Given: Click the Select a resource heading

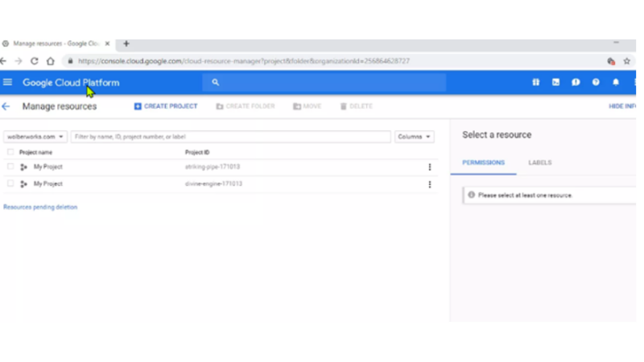Looking at the screenshot, I should click(497, 135).
